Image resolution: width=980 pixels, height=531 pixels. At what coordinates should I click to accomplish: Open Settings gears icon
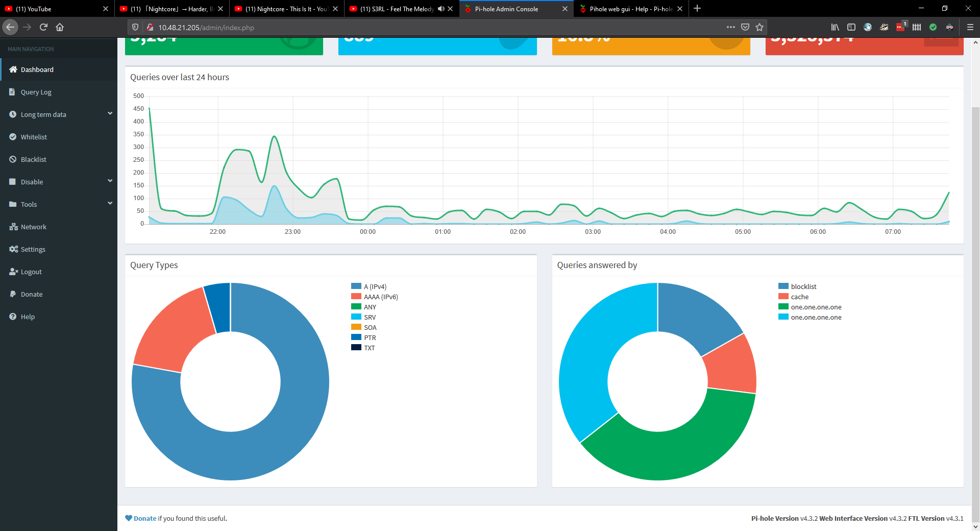click(13, 249)
